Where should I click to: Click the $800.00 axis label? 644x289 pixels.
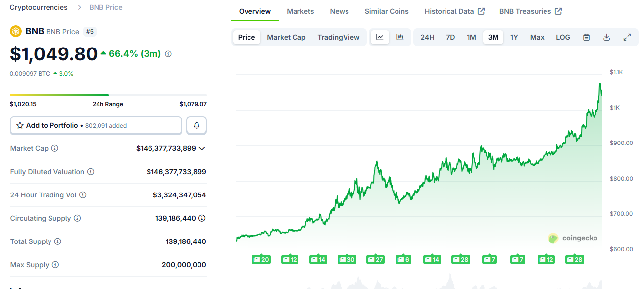[x=621, y=179]
